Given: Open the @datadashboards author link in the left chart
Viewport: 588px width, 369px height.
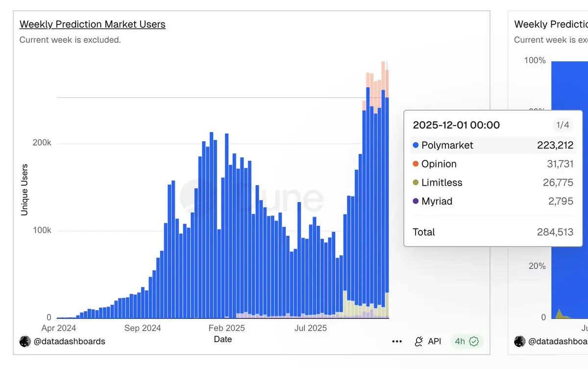Looking at the screenshot, I should (69, 341).
